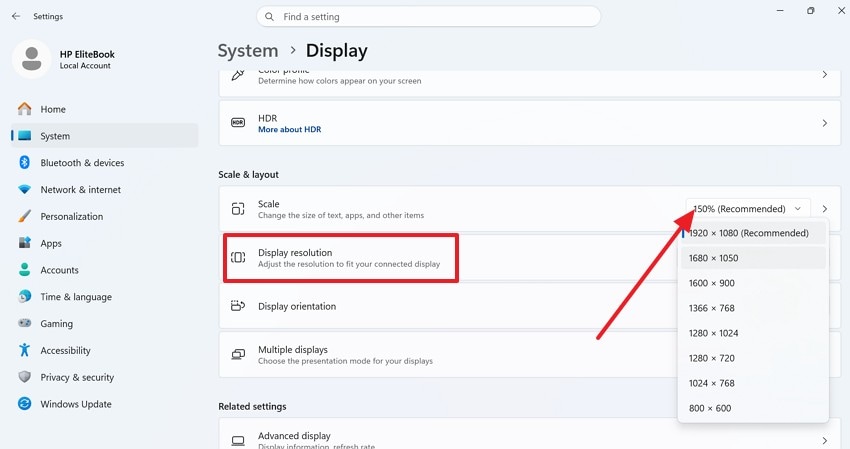Open the Advanced display row
Viewport: 850px width, 449px height.
[530, 434]
